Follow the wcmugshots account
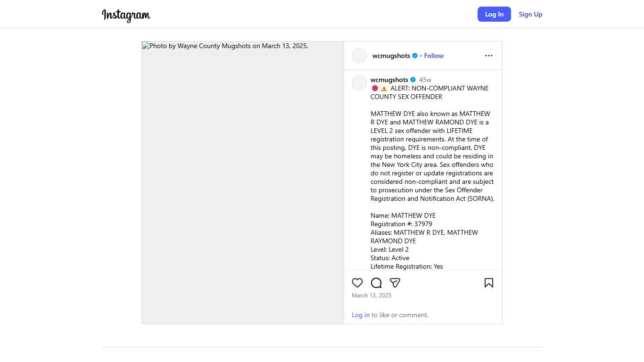The width and height of the screenshot is (644, 362). click(x=434, y=56)
